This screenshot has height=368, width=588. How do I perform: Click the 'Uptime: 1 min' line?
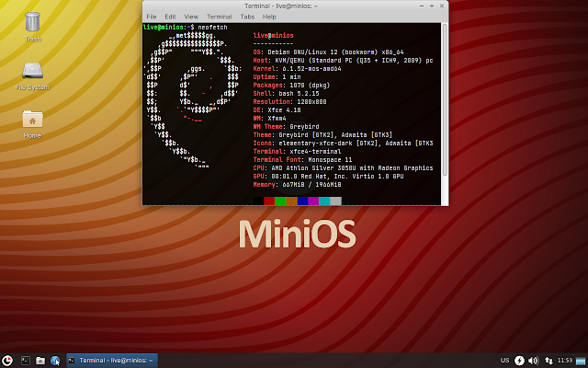point(277,77)
